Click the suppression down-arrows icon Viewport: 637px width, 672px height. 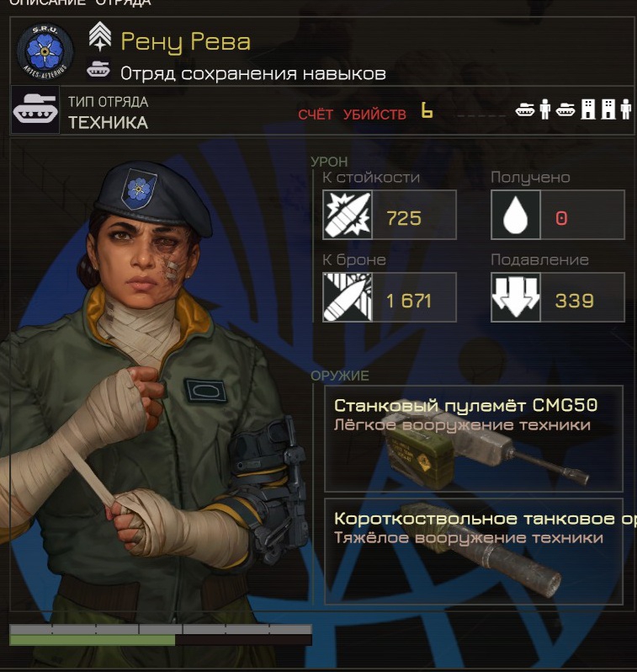pyautogui.click(x=515, y=297)
